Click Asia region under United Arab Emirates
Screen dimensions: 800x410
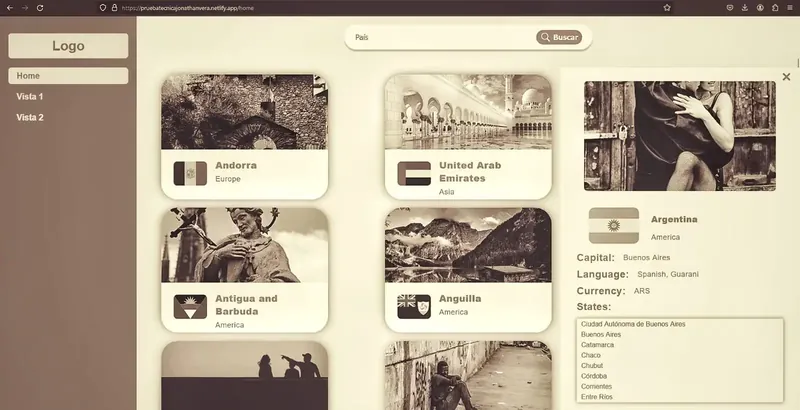tap(446, 192)
